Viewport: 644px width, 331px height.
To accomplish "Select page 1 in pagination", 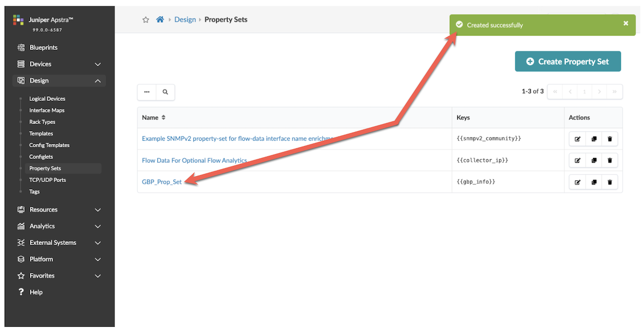I will [584, 92].
